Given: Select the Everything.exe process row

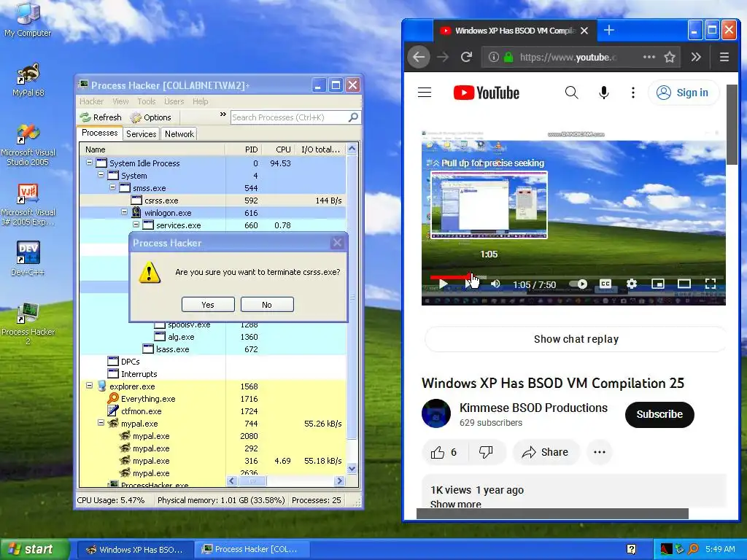Looking at the screenshot, I should coord(212,399).
